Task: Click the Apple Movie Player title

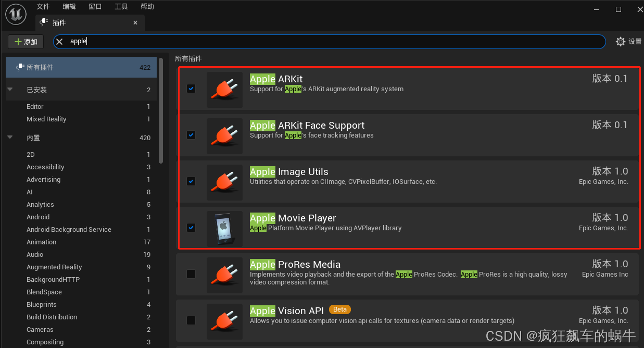Action: [293, 218]
